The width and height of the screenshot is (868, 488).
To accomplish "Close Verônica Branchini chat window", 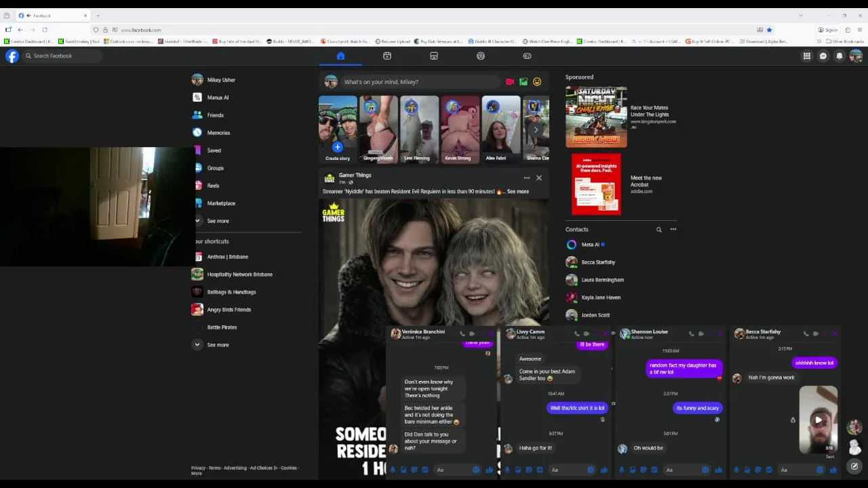I will pos(492,333).
